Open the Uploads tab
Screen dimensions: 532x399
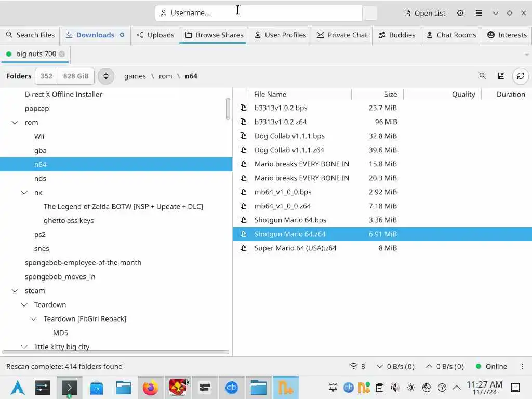(x=155, y=35)
